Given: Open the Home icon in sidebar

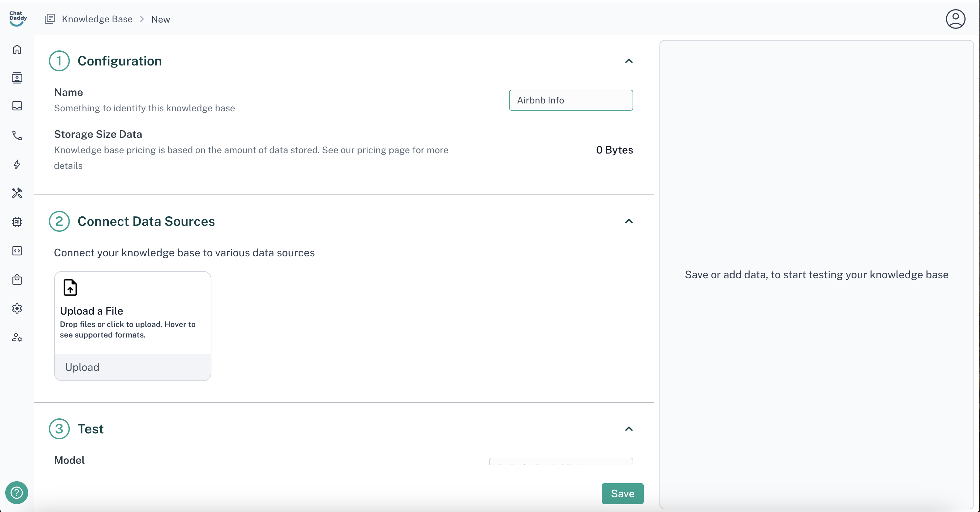Looking at the screenshot, I should pos(17,49).
